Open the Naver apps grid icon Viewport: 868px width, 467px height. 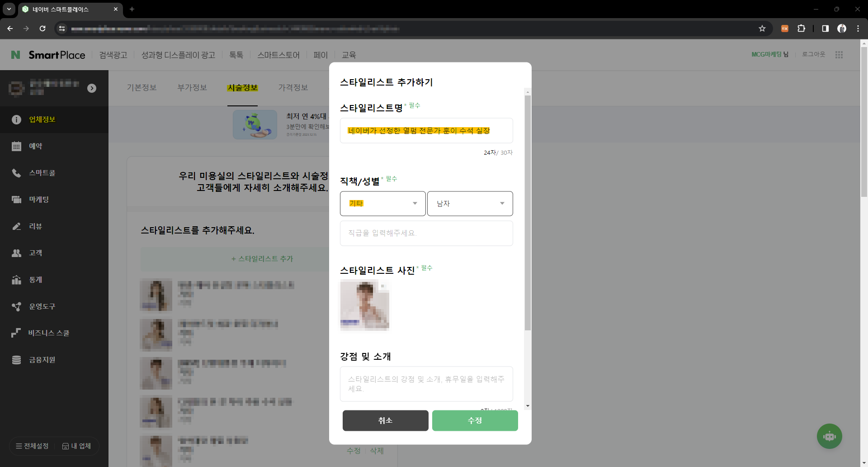coord(839,55)
